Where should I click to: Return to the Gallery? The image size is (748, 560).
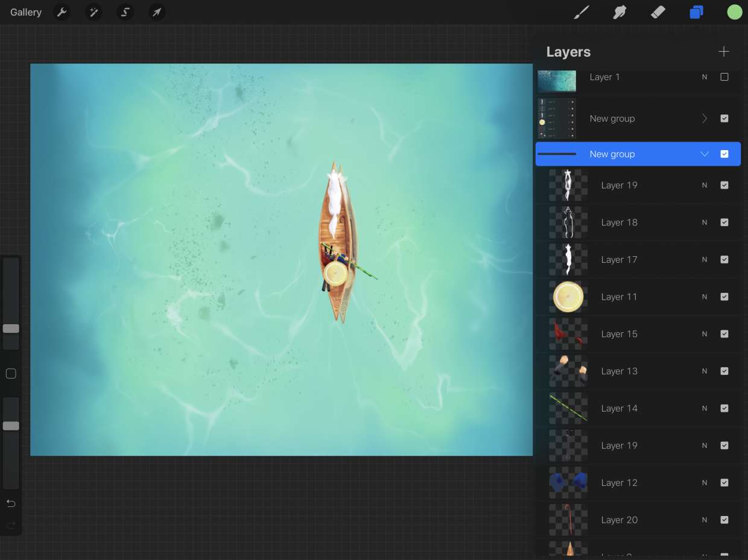[26, 12]
